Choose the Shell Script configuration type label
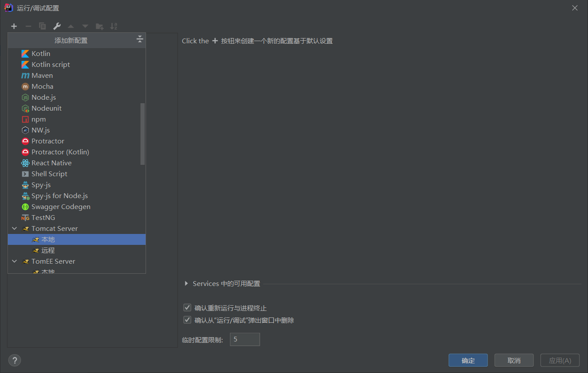Screen dimensions: 588x373 pyautogui.click(x=49, y=174)
